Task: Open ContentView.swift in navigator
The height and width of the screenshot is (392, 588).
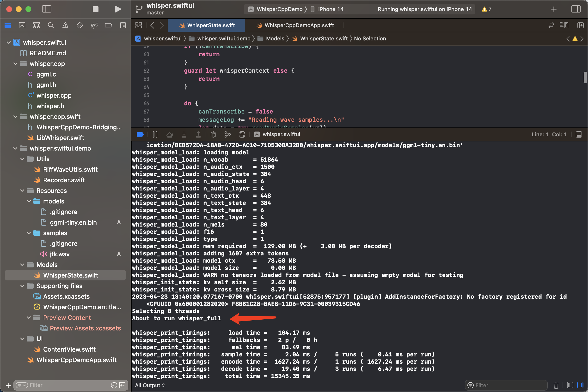Action: (69, 349)
